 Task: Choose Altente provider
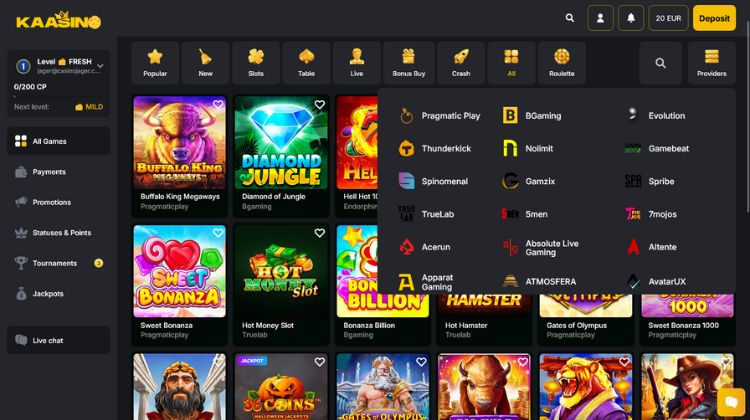(x=651, y=247)
